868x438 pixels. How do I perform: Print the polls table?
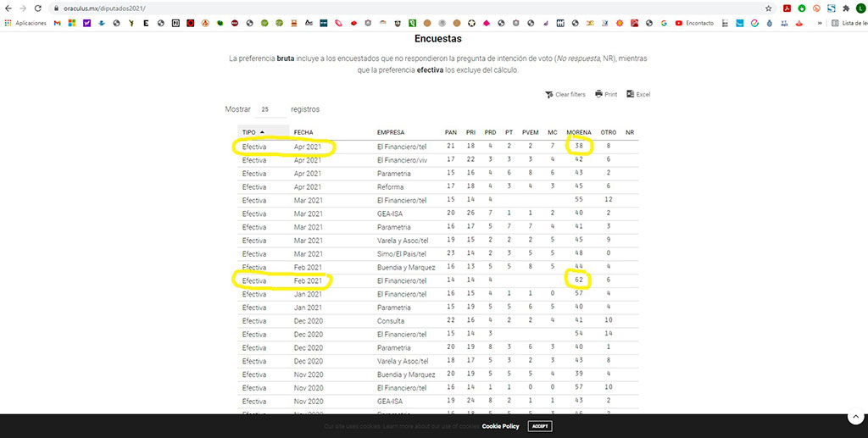pos(605,94)
